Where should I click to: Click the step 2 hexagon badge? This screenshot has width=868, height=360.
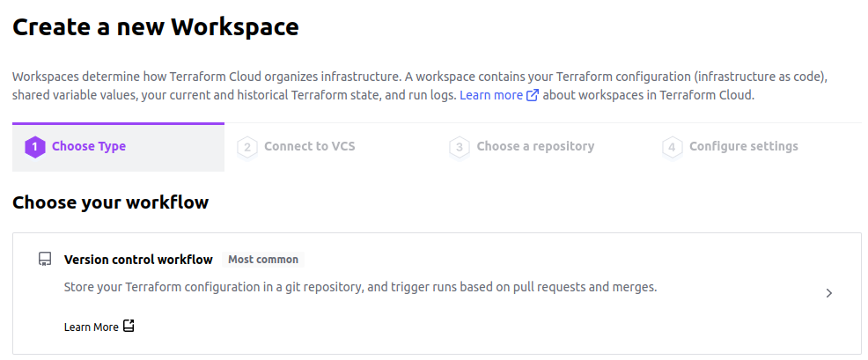pos(247,147)
